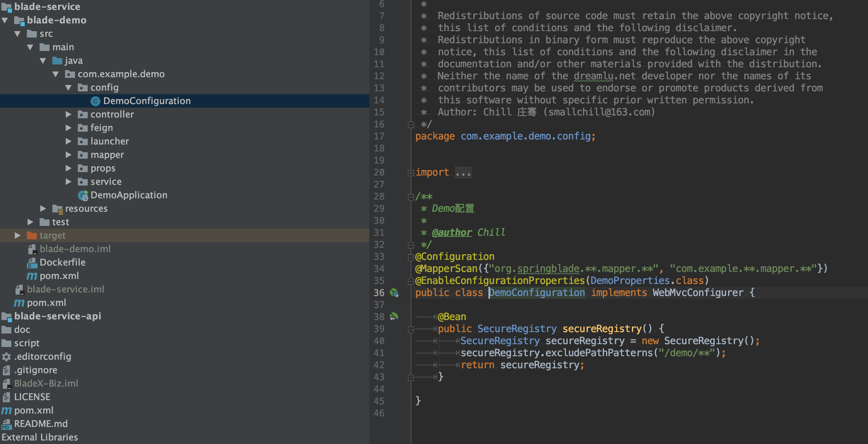Click the .gitignore file icon
868x444 pixels.
coord(6,370)
